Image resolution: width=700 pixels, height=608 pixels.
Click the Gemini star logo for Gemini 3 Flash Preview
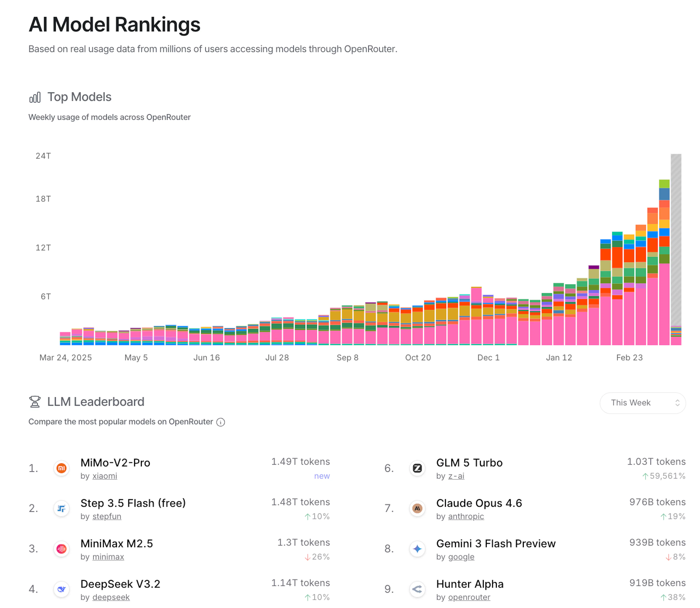pos(417,549)
